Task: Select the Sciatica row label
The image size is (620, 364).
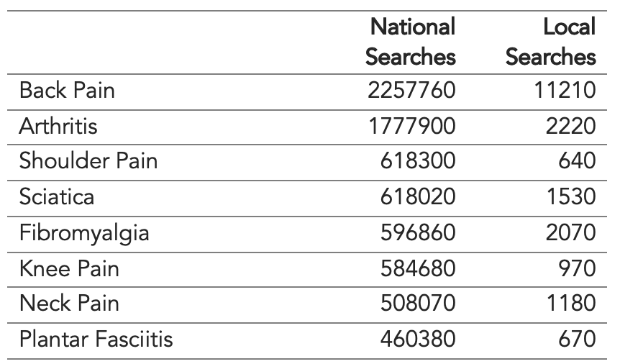Action: (57, 196)
